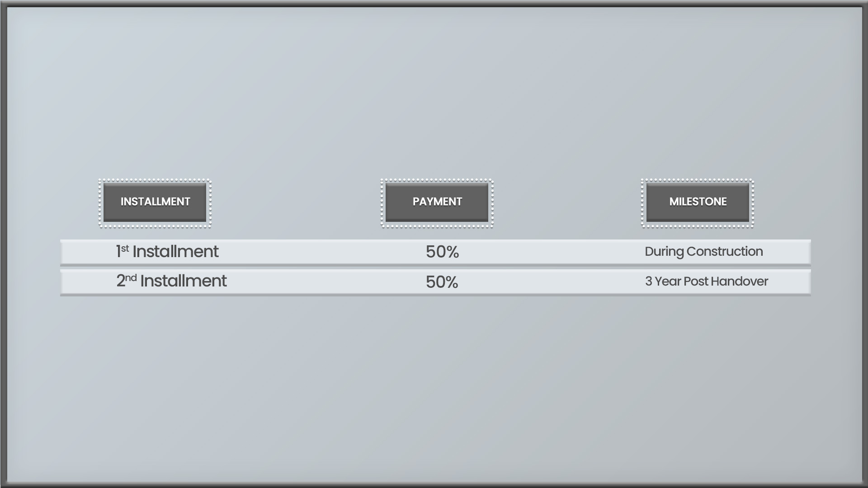Select the PAYMENT header button

coord(437,202)
